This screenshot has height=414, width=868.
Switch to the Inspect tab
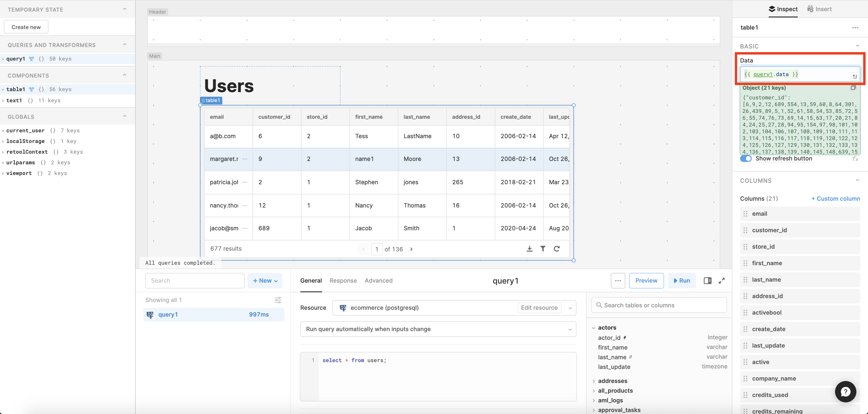click(x=783, y=9)
